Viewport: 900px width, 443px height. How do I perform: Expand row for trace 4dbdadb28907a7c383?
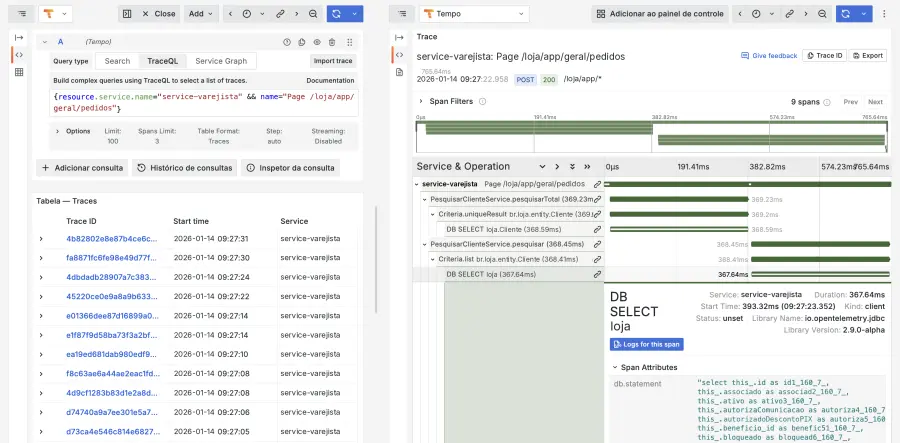[41, 277]
